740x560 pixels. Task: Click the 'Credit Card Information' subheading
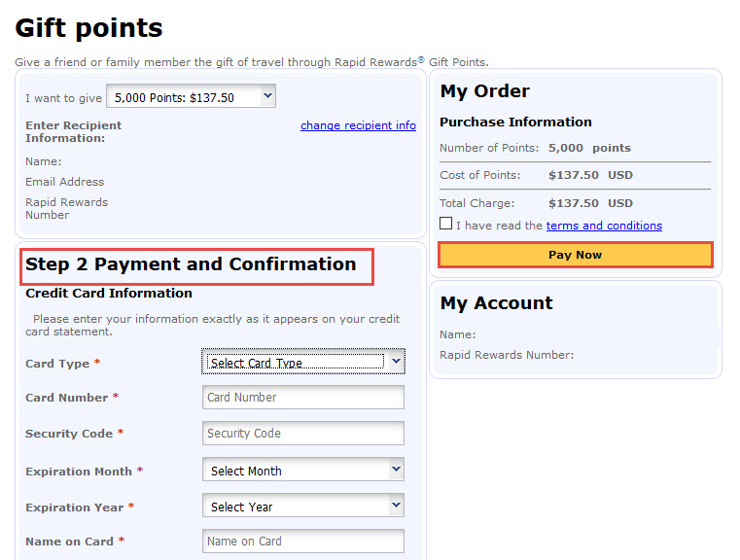pos(109,293)
